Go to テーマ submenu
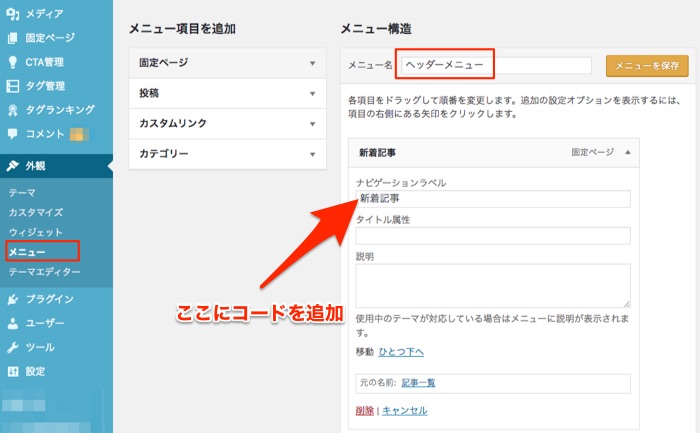This screenshot has width=700, height=433. pyautogui.click(x=22, y=193)
